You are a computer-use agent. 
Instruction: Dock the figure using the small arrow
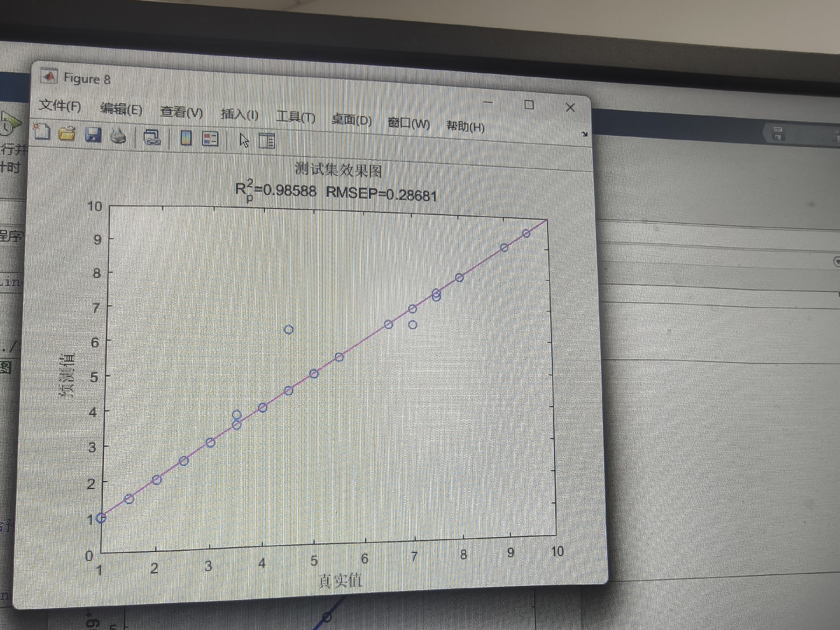(584, 134)
